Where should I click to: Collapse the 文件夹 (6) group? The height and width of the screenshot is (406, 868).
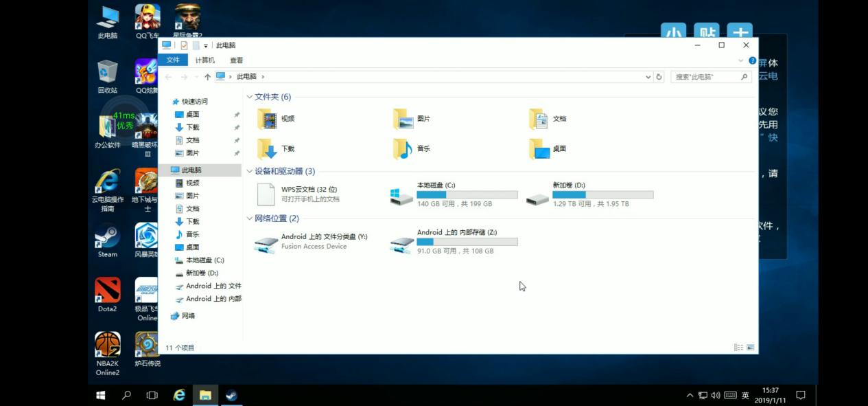pos(250,97)
